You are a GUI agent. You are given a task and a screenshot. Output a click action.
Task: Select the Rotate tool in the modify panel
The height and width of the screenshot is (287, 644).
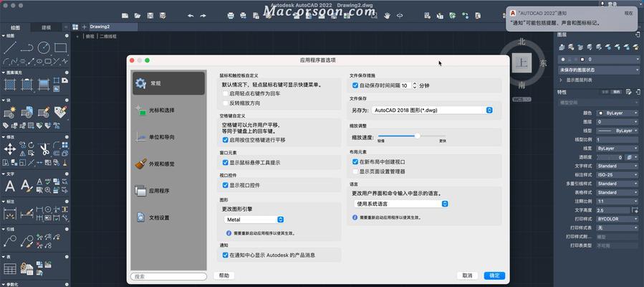pyautogui.click(x=32, y=145)
